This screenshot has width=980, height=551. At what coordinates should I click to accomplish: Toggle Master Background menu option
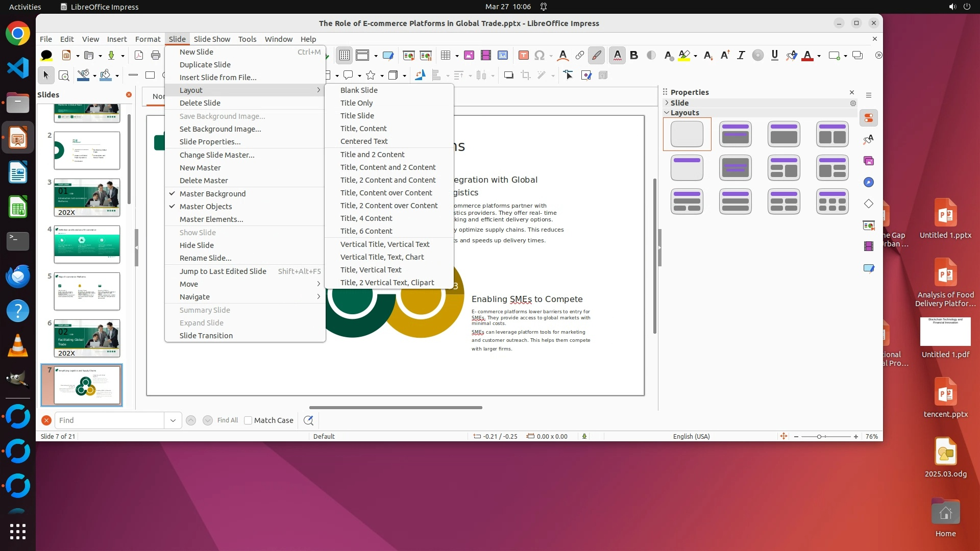click(212, 194)
